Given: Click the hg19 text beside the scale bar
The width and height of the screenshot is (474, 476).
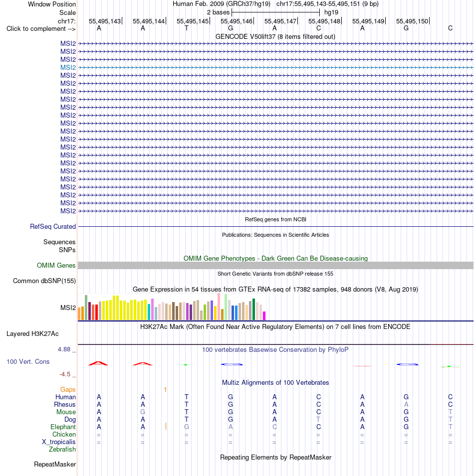Looking at the screenshot, I should pyautogui.click(x=331, y=12).
